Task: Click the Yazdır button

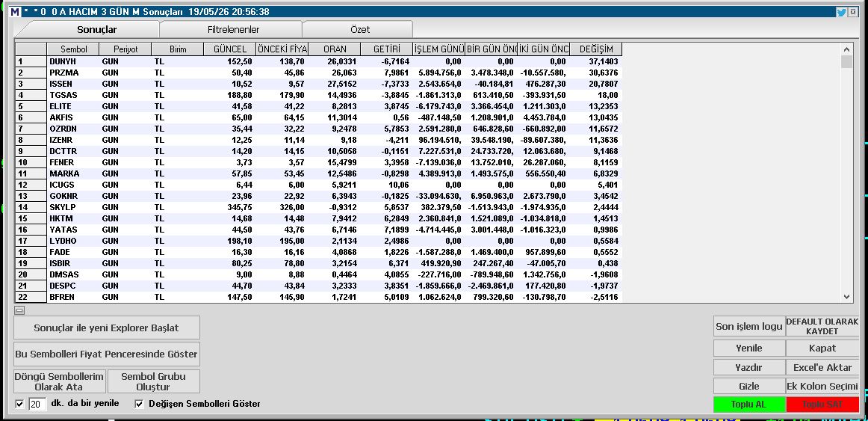Action: point(749,367)
